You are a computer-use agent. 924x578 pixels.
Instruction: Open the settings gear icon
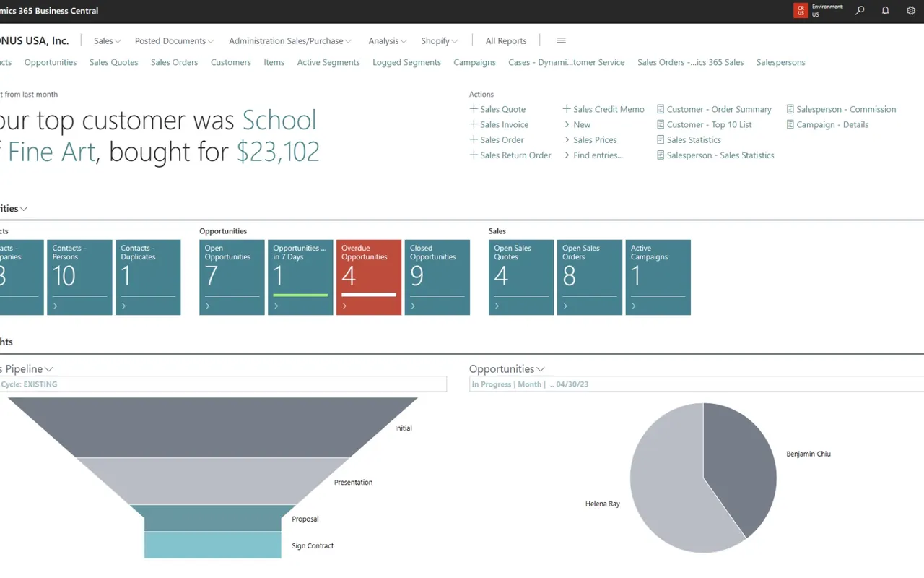910,11
